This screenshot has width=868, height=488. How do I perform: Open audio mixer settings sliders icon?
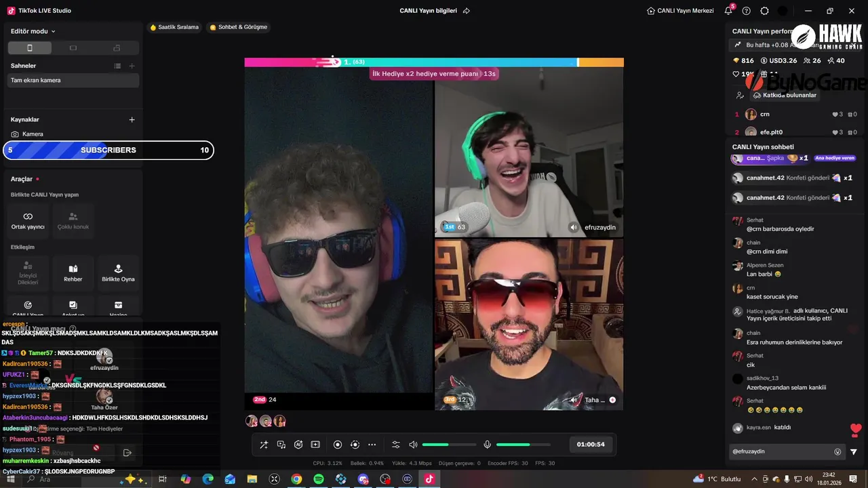[x=396, y=445]
